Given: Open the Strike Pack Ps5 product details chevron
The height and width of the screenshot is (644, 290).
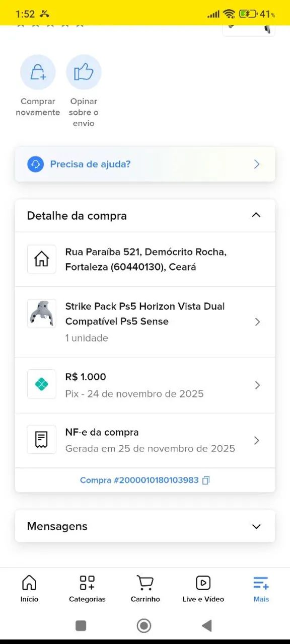Looking at the screenshot, I should 257,322.
